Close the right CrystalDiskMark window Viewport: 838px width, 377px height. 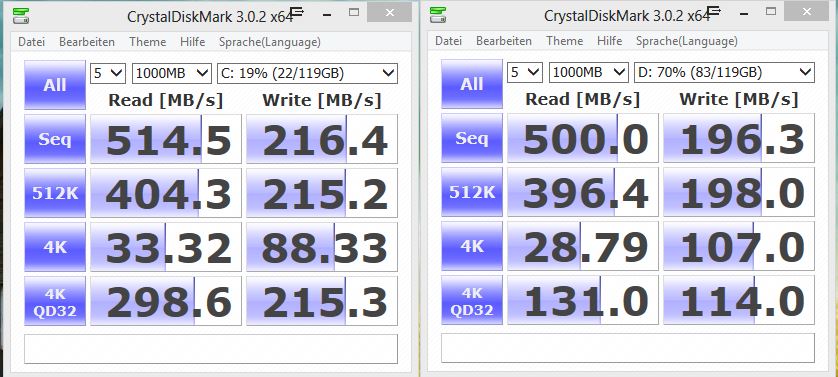coord(806,11)
